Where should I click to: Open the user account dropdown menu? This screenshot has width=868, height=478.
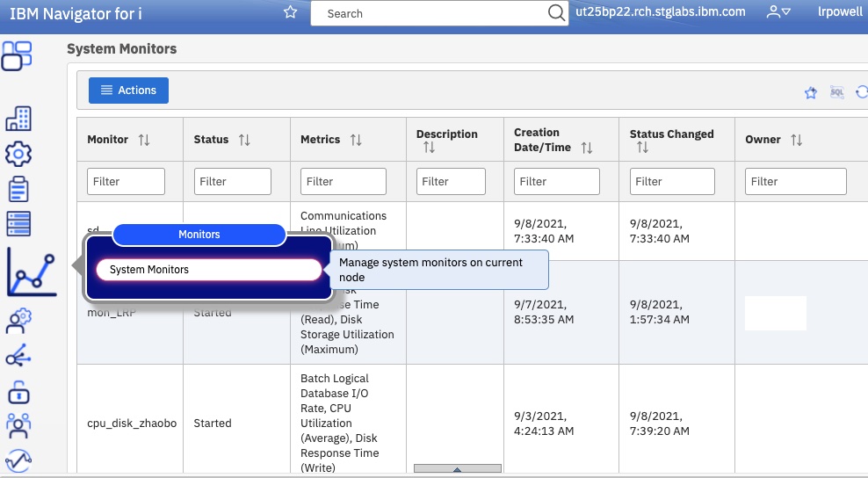coord(778,11)
